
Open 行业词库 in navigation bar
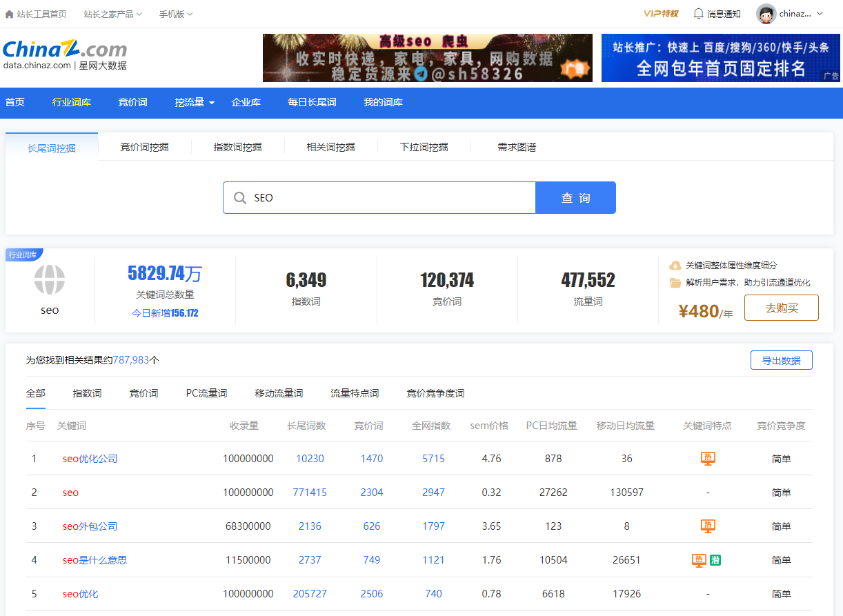click(72, 102)
